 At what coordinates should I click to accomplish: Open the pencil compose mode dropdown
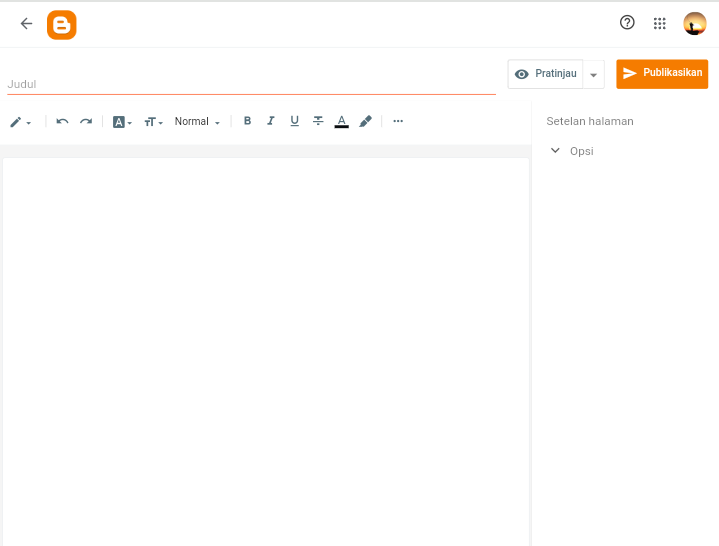tap(21, 122)
